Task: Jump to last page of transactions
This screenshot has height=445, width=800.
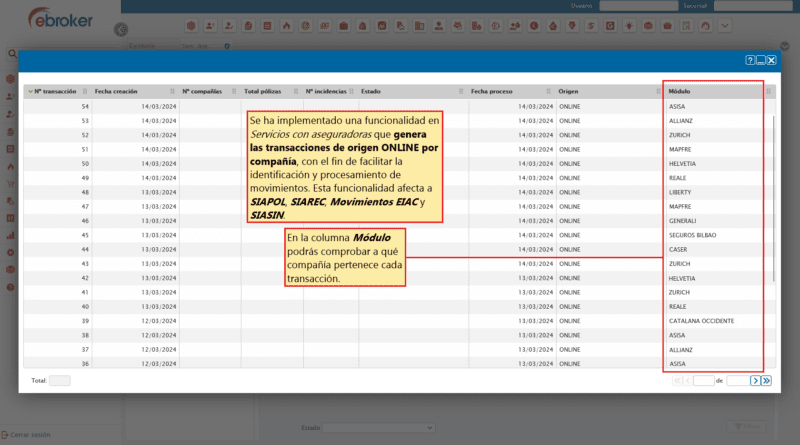Action: pos(766,381)
